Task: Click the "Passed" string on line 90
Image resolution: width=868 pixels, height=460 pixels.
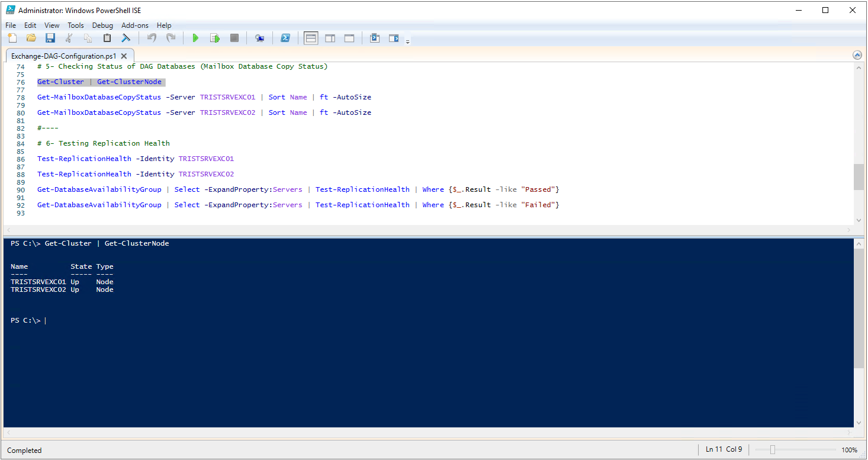Action: point(538,189)
